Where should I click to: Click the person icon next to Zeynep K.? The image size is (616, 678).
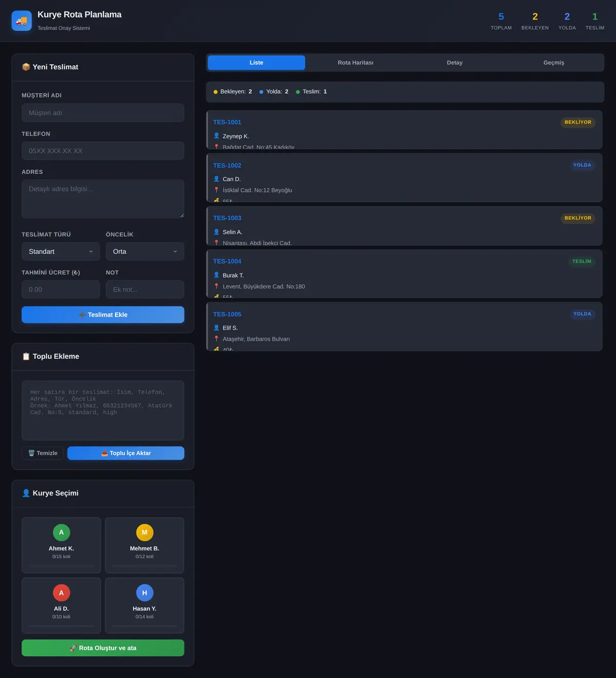point(217,136)
